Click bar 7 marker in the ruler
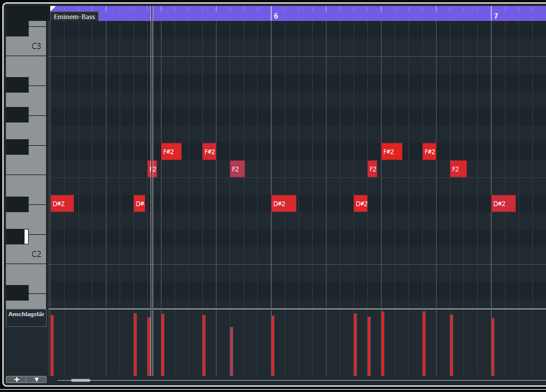Viewport: 546px width, 392px height. coord(495,16)
